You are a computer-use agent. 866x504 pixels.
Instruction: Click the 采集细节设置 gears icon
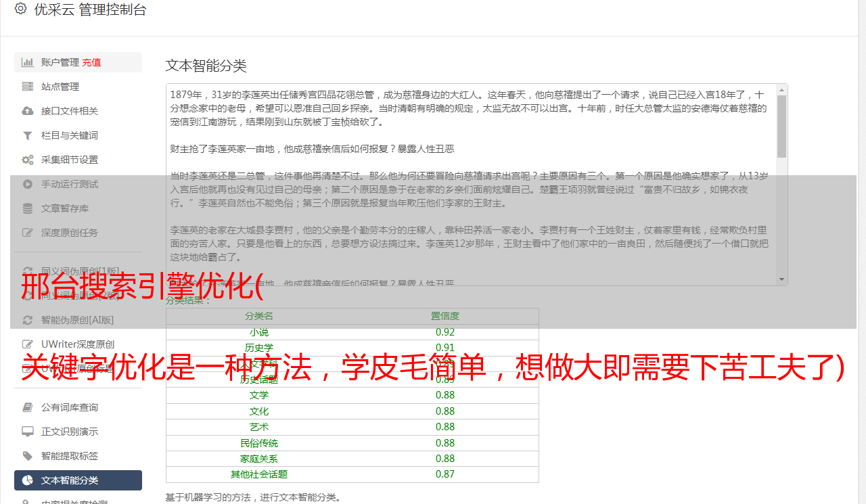tap(28, 160)
